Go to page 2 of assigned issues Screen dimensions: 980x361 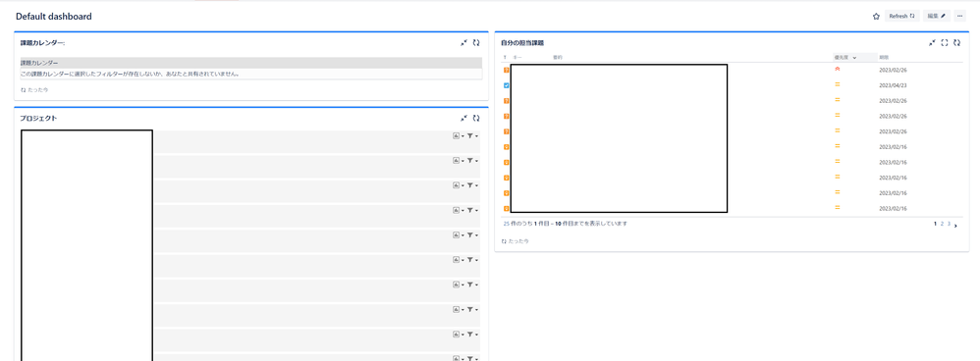(942, 224)
